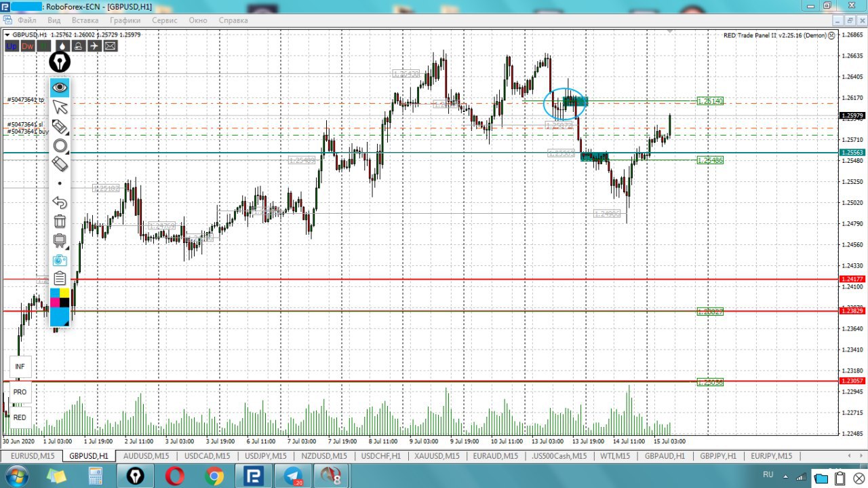Viewport: 868px width, 488px height.
Task: Open the Графики menu
Action: point(125,20)
